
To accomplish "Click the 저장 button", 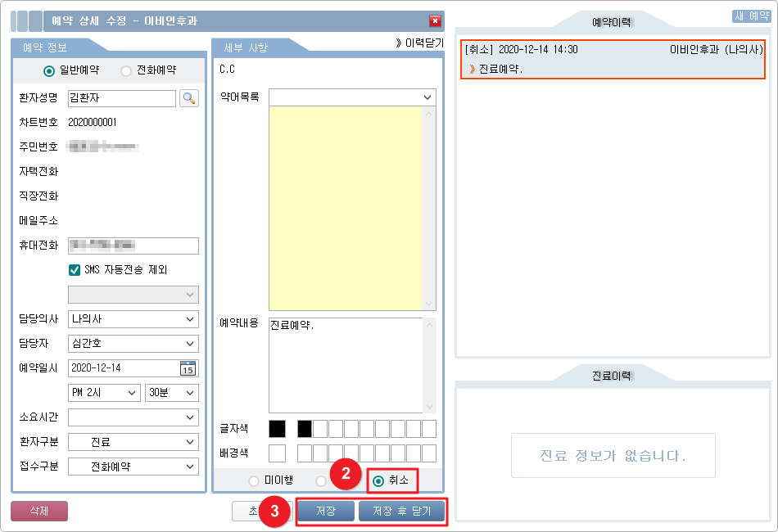I will pos(325,512).
